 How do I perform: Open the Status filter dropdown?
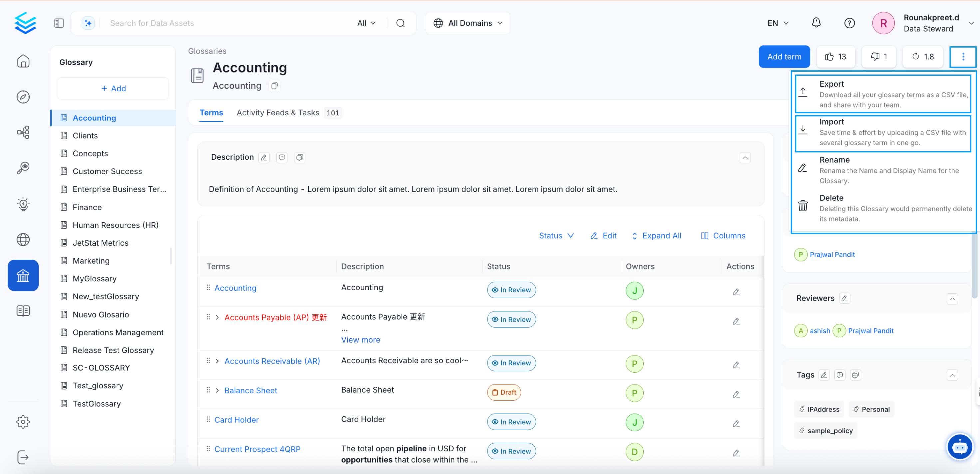point(556,235)
